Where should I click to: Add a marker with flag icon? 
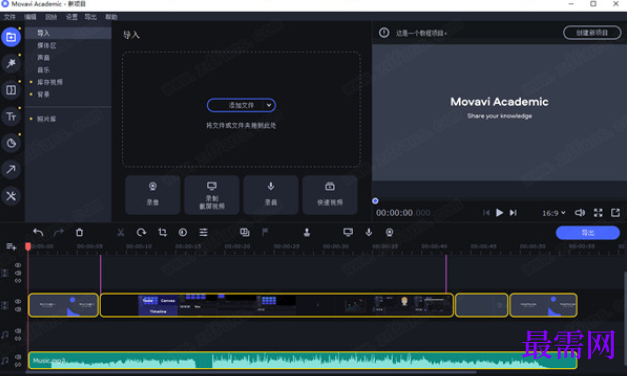click(x=265, y=232)
